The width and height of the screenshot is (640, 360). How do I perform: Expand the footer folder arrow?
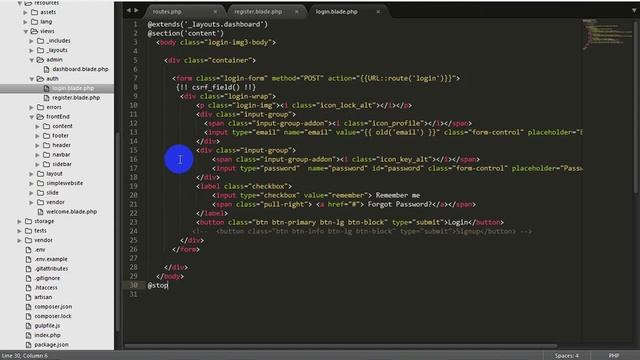point(38,136)
